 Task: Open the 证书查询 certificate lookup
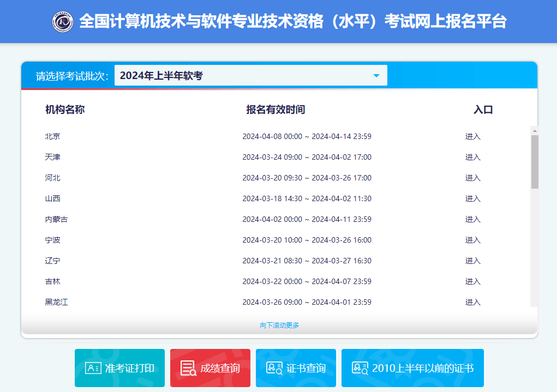295,367
